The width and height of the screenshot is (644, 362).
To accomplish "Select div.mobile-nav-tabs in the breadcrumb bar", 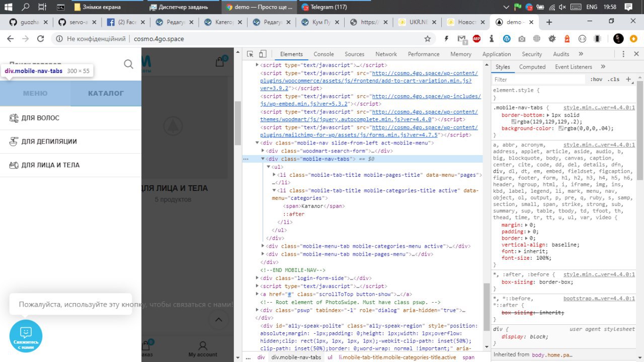I will 296,357.
